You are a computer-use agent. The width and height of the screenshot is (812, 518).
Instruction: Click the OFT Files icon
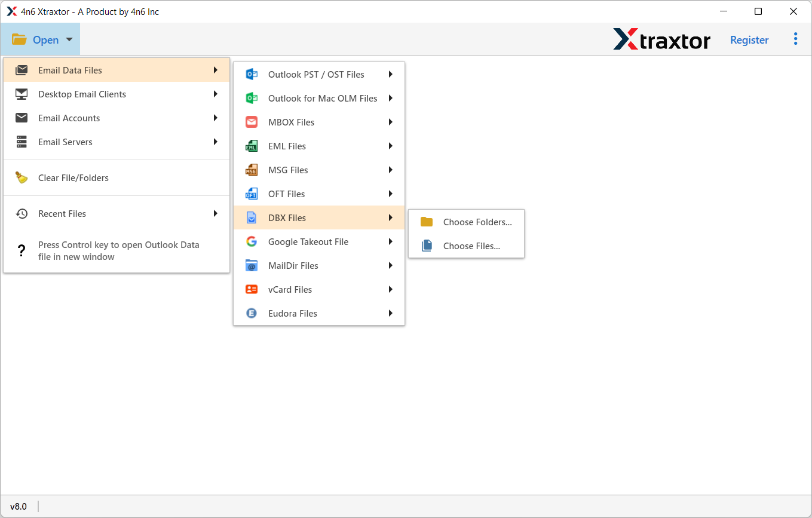pos(252,194)
